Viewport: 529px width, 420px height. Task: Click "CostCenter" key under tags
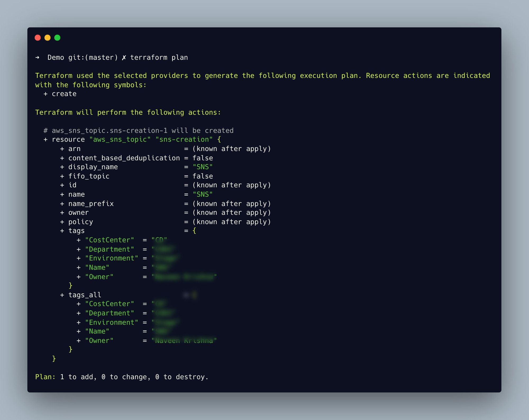[110, 240]
